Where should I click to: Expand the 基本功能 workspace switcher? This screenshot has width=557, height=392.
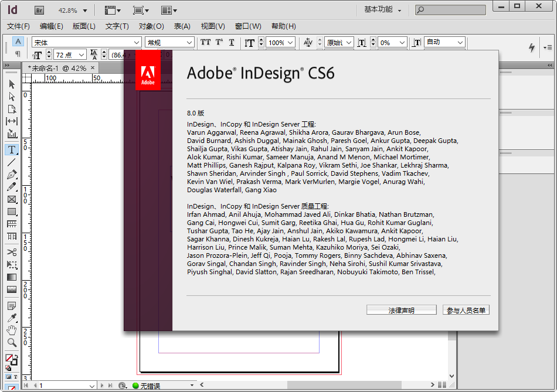click(383, 10)
